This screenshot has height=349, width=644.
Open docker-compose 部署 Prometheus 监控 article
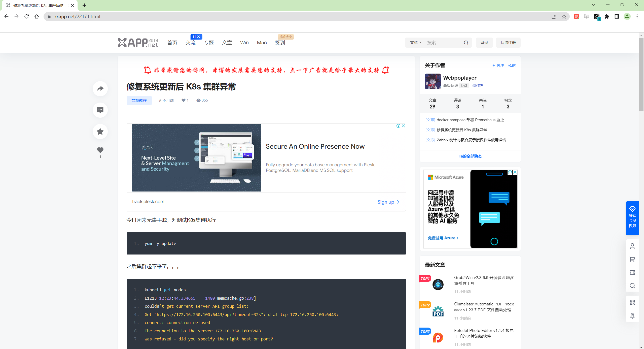tap(470, 120)
